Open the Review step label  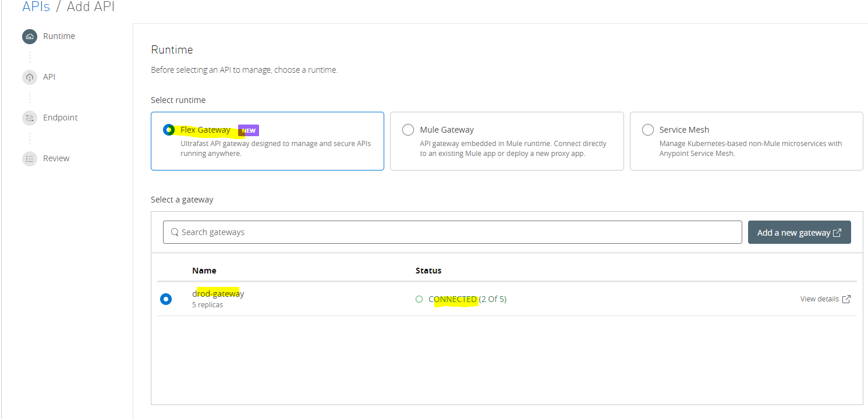pyautogui.click(x=56, y=158)
